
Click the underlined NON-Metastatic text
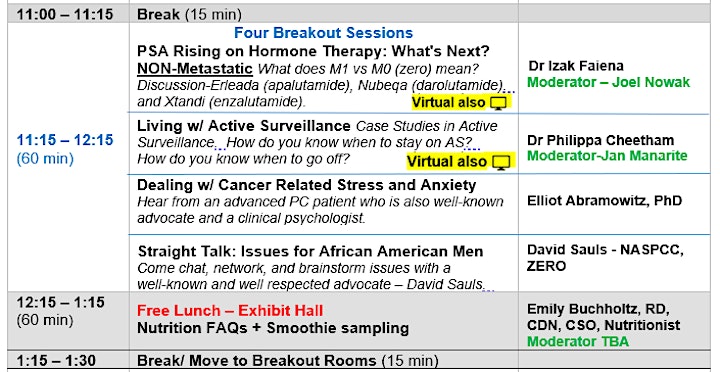(195, 69)
